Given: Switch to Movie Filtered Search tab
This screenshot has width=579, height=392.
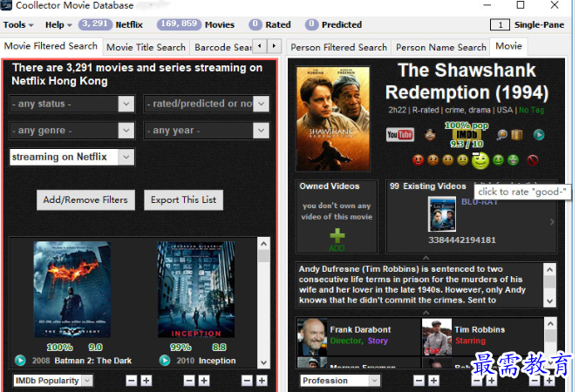Looking at the screenshot, I should tap(51, 46).
